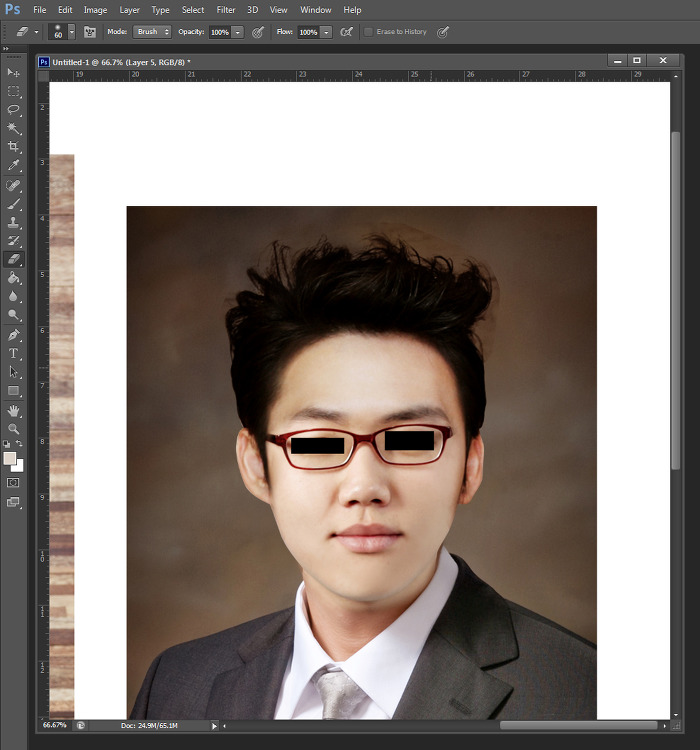Select the Clone Stamp tool
Viewport: 700px width, 750px height.
pyautogui.click(x=13, y=222)
